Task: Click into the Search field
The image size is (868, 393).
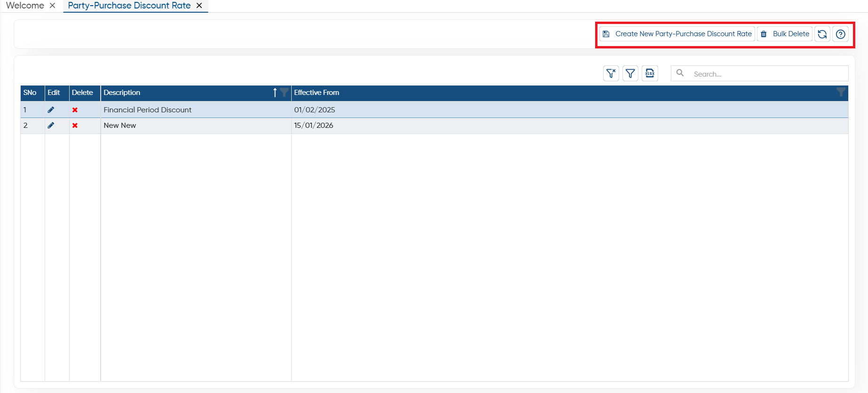Action: pyautogui.click(x=759, y=73)
